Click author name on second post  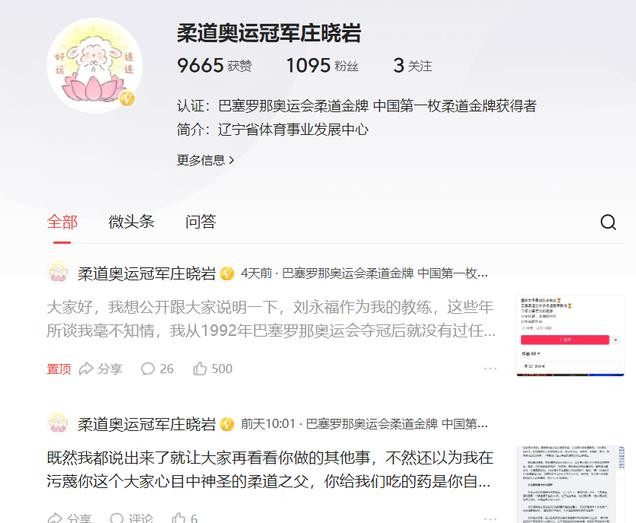point(146,424)
